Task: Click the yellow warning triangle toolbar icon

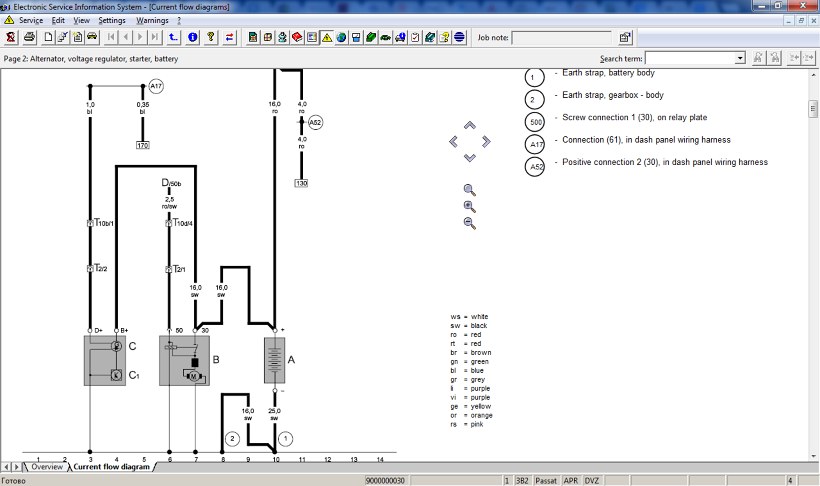Action: 327,37
